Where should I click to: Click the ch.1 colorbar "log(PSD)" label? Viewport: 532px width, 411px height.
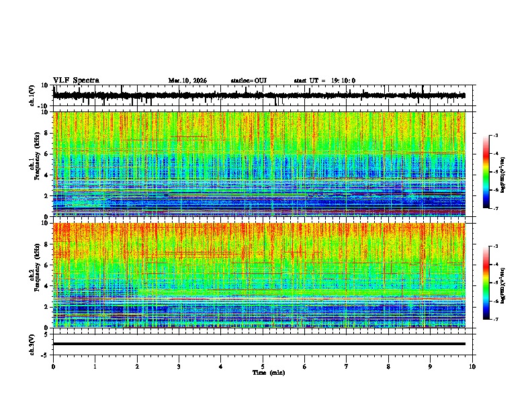click(x=503, y=175)
